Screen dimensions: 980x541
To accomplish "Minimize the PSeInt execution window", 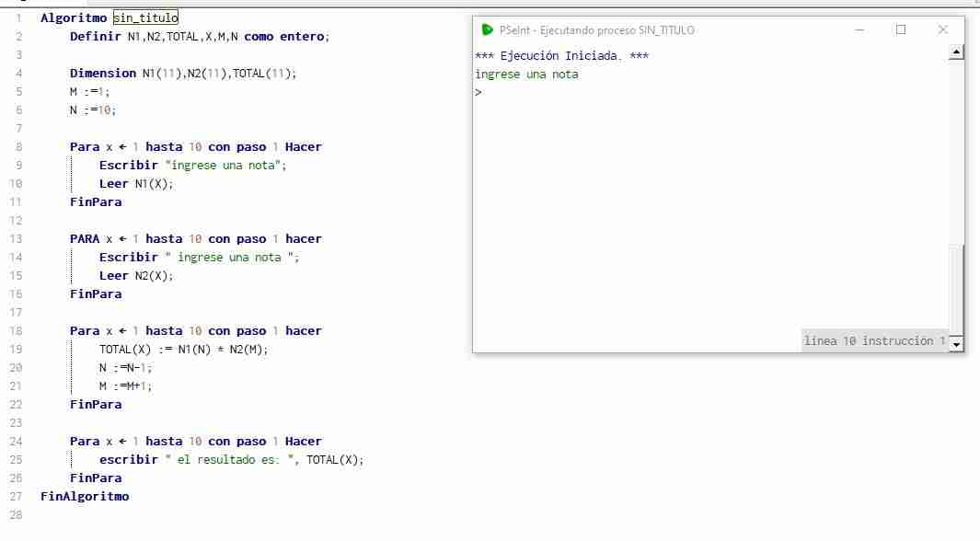I will point(859,30).
